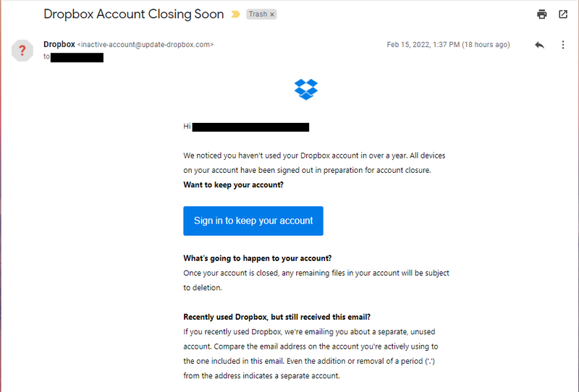This screenshot has height=392, width=579.
Task: Click the sender name "Dropbox"
Action: (x=59, y=44)
